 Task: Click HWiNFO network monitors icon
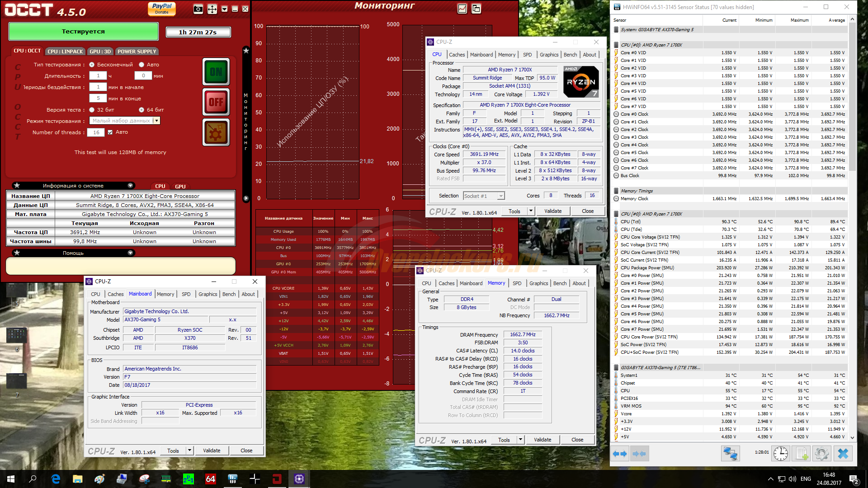(x=730, y=453)
